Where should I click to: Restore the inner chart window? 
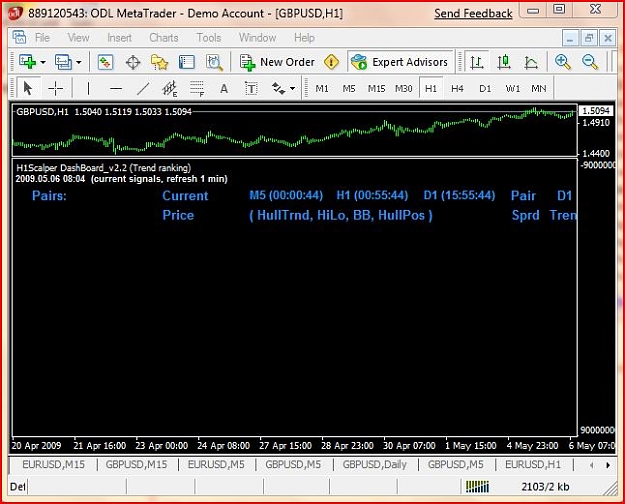[x=589, y=38]
